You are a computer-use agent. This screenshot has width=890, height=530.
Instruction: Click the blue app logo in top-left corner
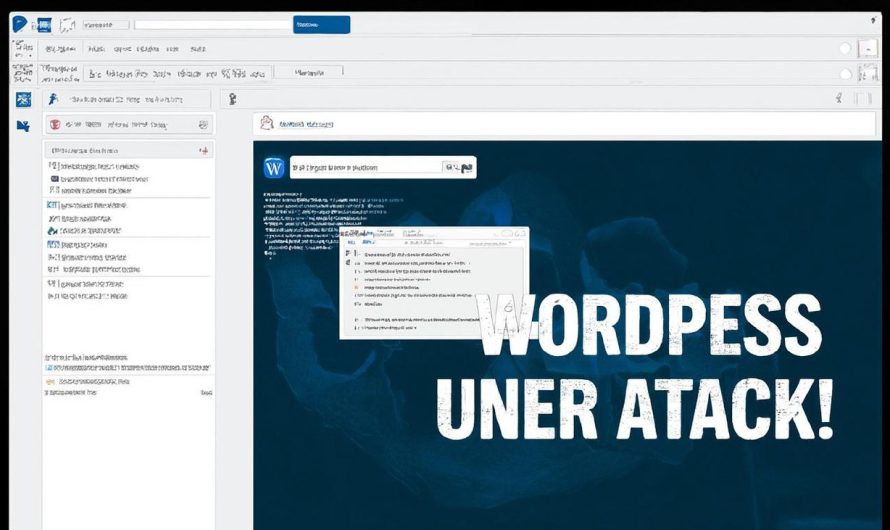pos(19,24)
